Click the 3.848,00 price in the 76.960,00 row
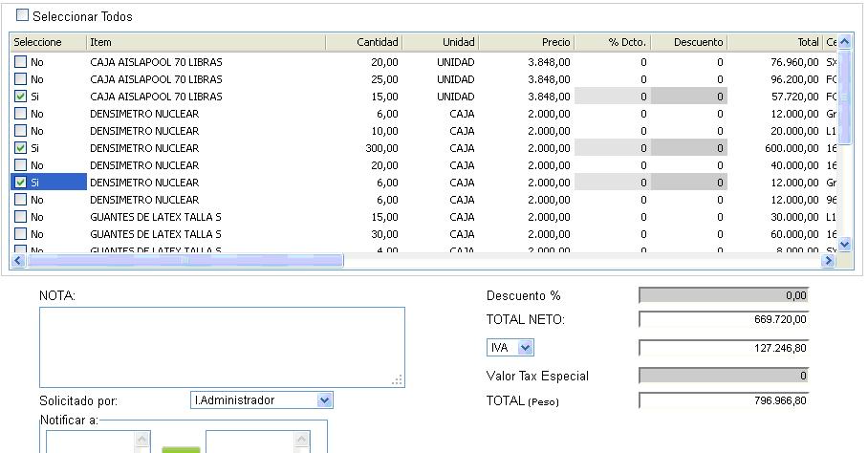 pyautogui.click(x=549, y=62)
